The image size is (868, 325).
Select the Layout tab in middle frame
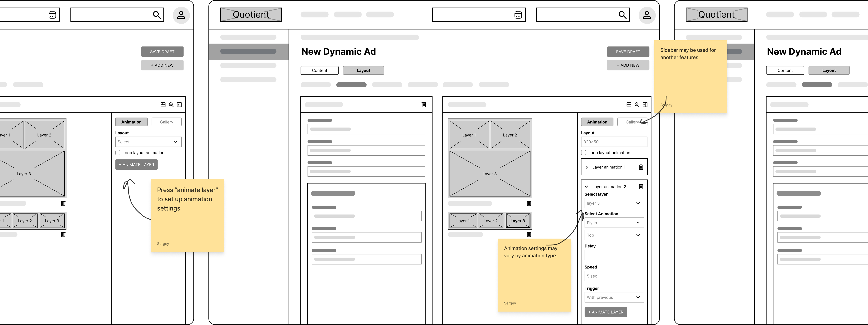363,70
